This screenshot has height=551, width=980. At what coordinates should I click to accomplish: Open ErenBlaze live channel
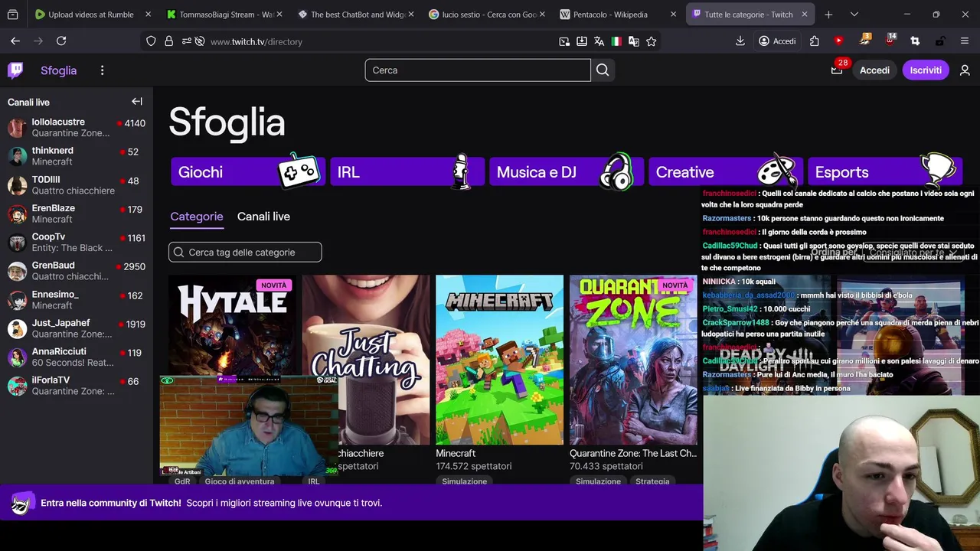[x=77, y=214]
